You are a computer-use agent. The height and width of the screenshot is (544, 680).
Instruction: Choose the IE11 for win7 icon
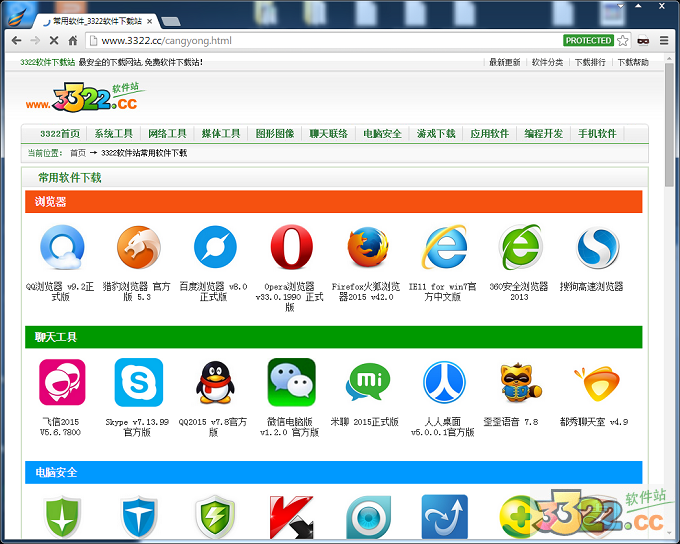[445, 247]
